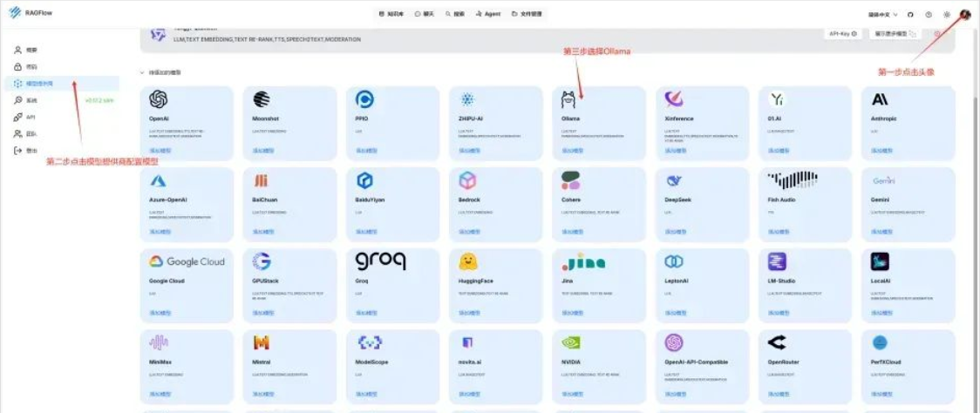The height and width of the screenshot is (413, 980).
Task: Open the 简体中文 language dropdown
Action: pos(883,14)
